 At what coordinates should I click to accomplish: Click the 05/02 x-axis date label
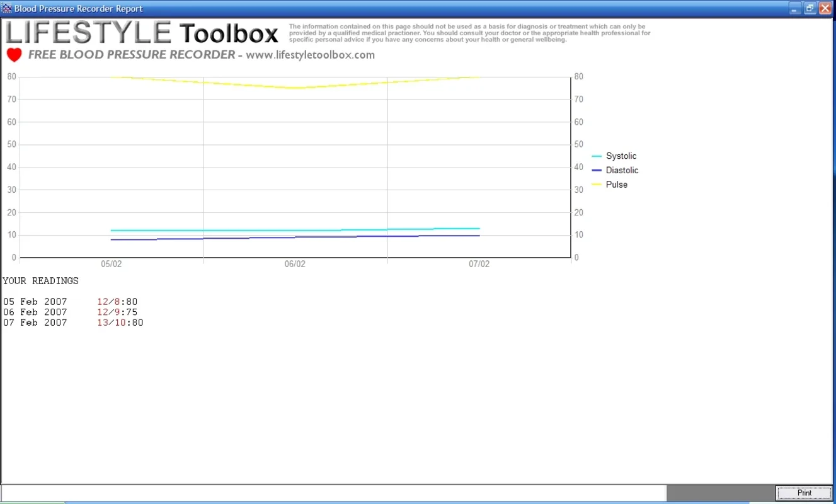tap(112, 264)
